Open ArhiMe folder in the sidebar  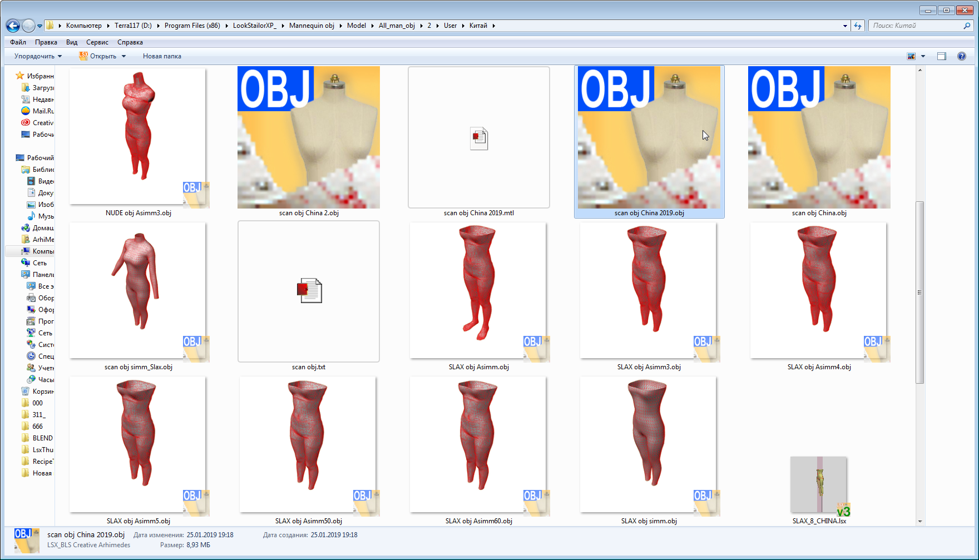click(x=38, y=240)
